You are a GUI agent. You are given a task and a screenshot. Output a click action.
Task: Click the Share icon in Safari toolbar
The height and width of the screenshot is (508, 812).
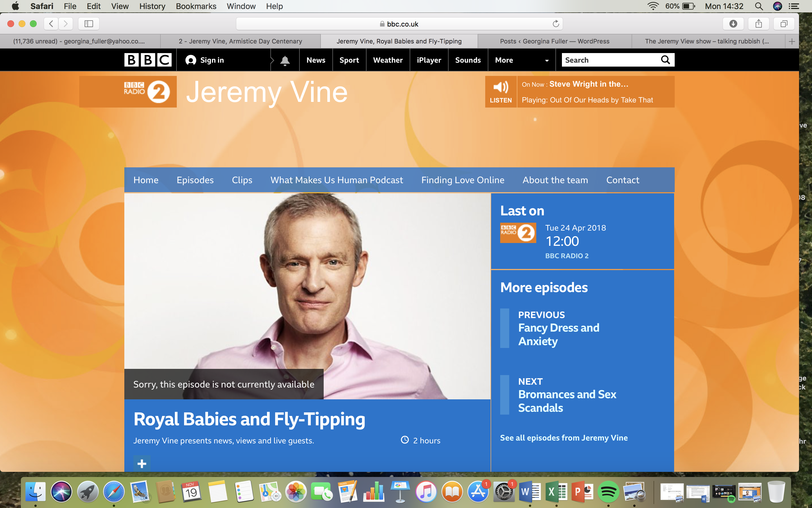[759, 23]
